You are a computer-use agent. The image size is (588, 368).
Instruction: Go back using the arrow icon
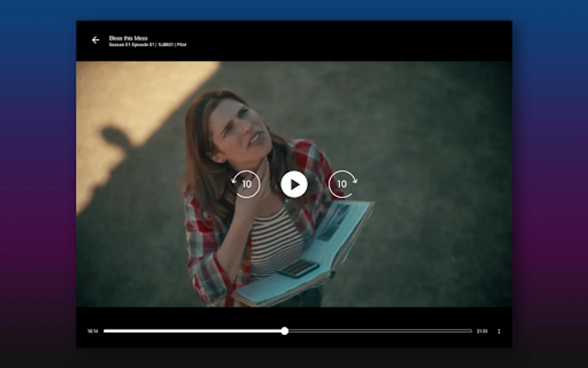point(96,40)
